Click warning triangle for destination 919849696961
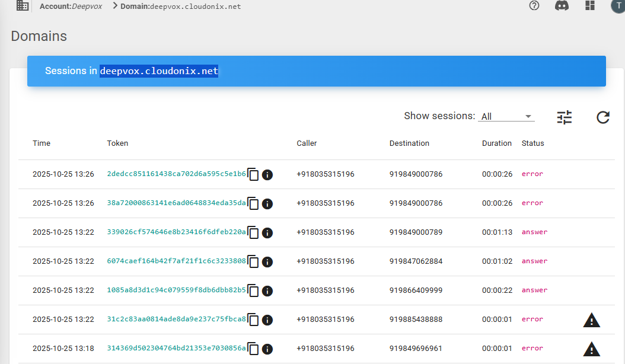This screenshot has width=625, height=364. click(x=591, y=349)
